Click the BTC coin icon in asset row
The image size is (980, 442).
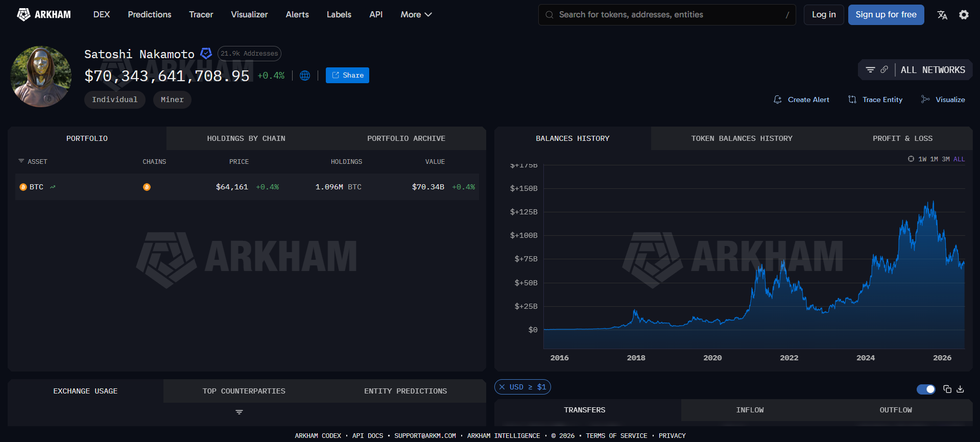(23, 187)
